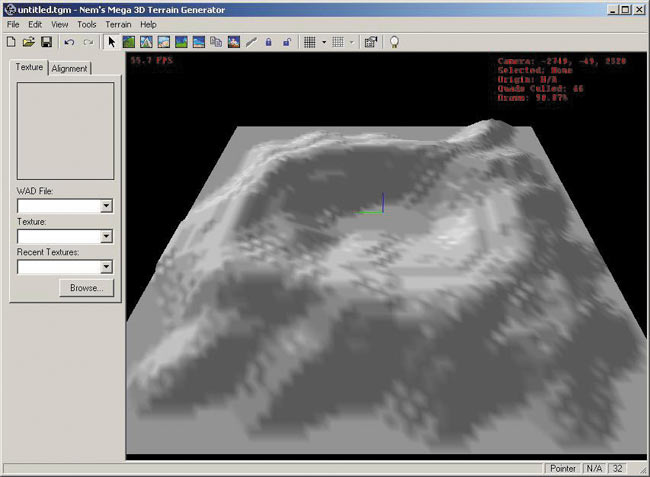
Task: Toggle the grid display icon
Action: click(x=310, y=42)
